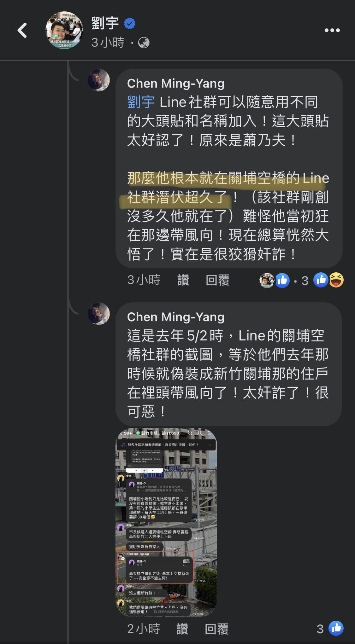Open the three-dot options menu
Viewport: 355px width, 644px height.
pos(332,30)
